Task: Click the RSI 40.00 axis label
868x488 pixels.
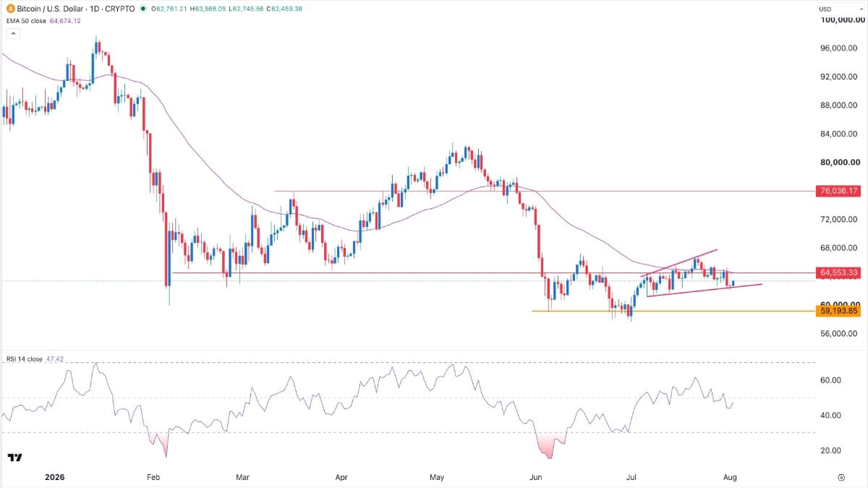Action: click(x=830, y=416)
